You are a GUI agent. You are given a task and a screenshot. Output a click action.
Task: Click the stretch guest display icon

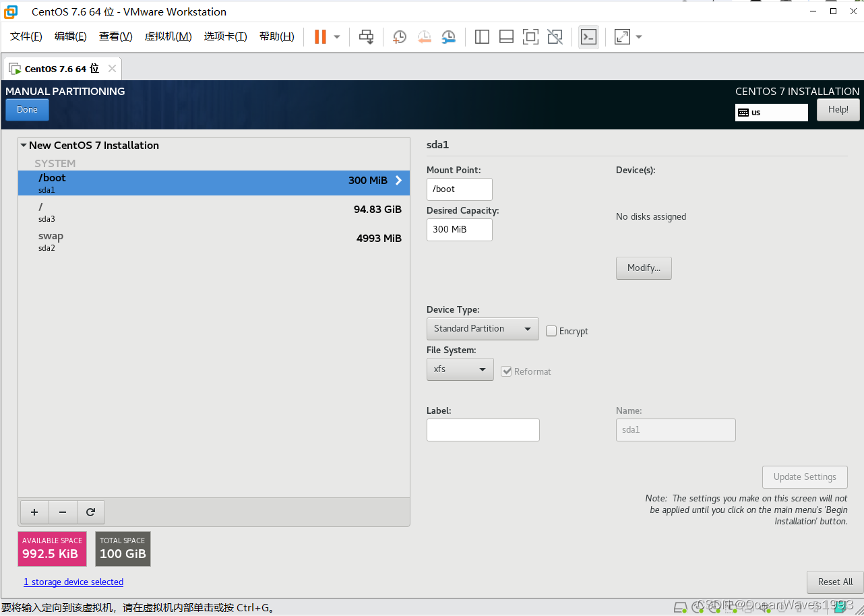pyautogui.click(x=622, y=37)
